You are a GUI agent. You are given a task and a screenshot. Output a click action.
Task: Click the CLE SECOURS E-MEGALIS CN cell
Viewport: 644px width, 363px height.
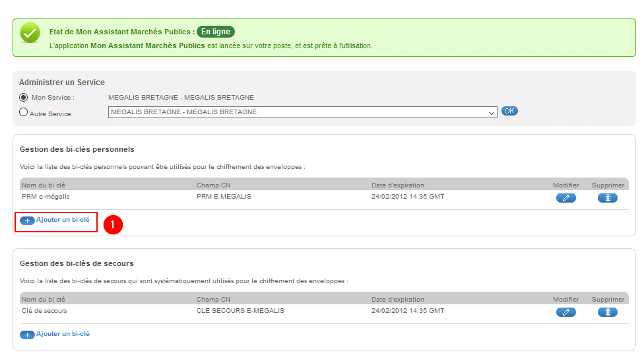240,310
